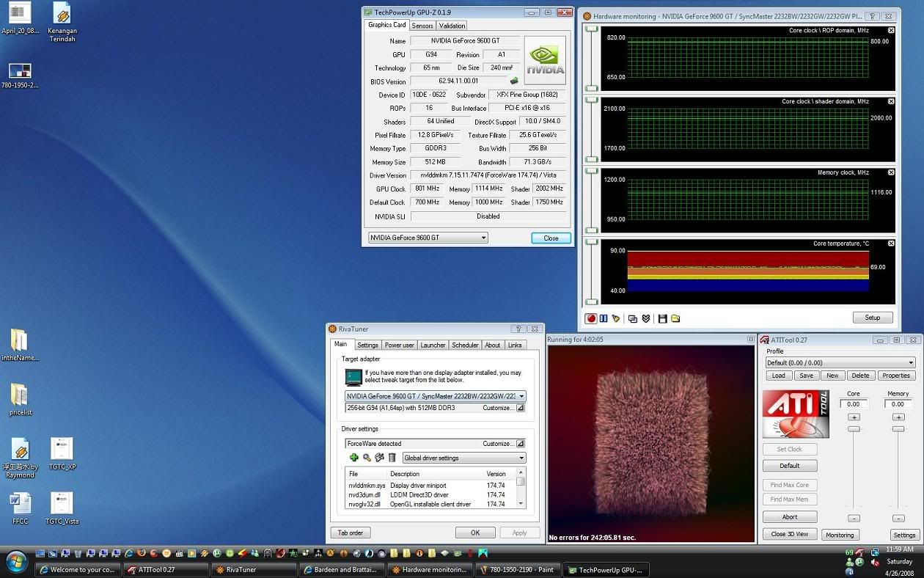Open the Paint window from the taskbar

pos(516,569)
